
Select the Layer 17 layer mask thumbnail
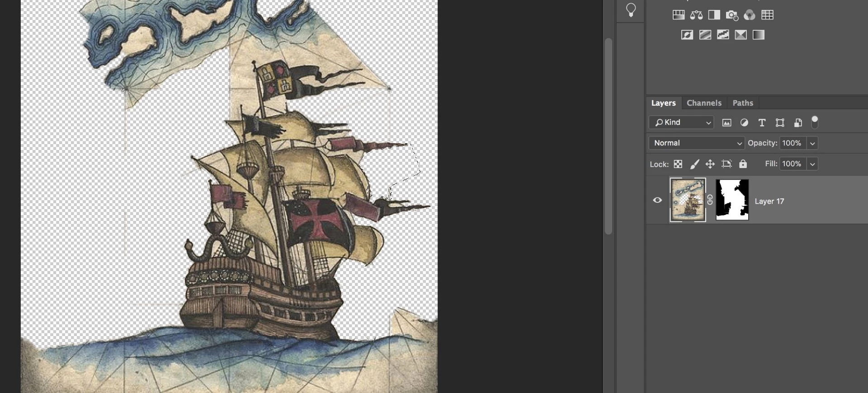(732, 200)
